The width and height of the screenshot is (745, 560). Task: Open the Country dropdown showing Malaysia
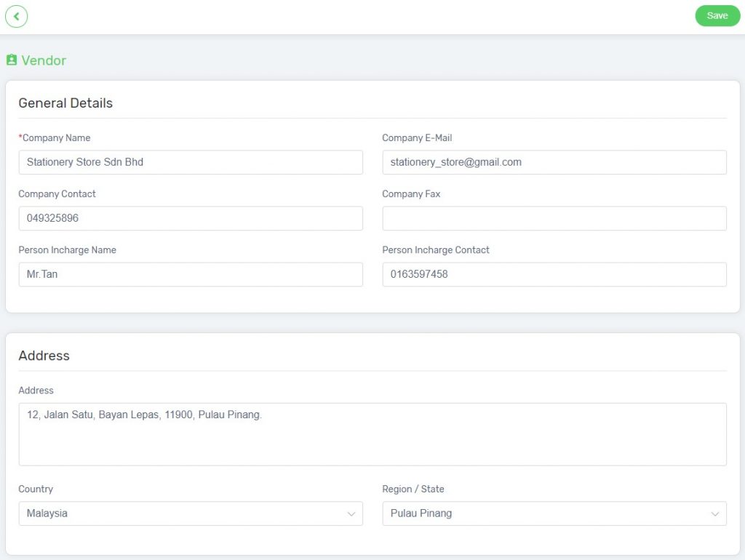point(191,513)
